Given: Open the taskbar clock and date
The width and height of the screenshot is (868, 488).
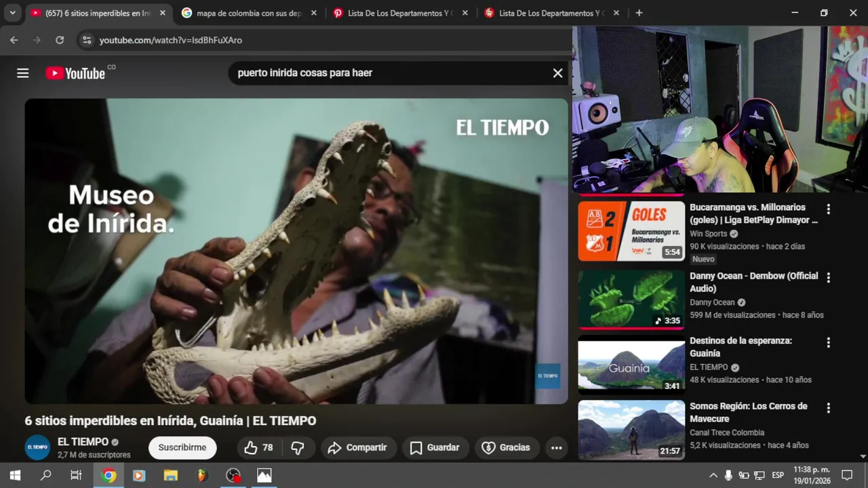Looking at the screenshot, I should [812, 475].
